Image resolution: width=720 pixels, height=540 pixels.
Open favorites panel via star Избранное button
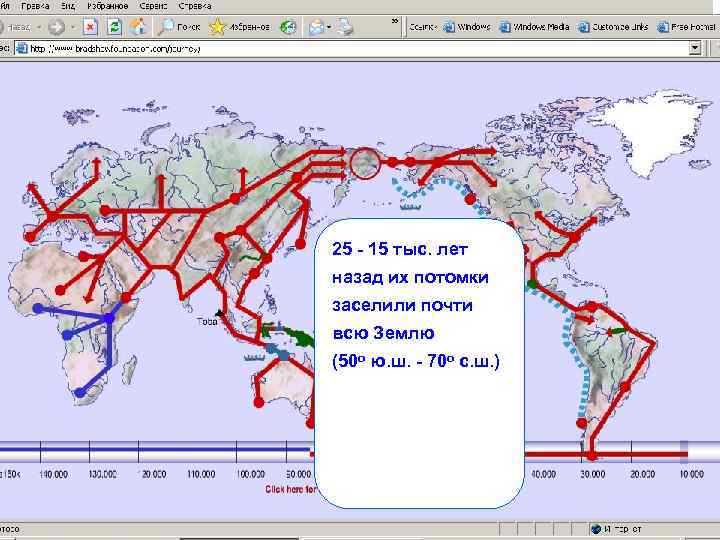pyautogui.click(x=239, y=27)
